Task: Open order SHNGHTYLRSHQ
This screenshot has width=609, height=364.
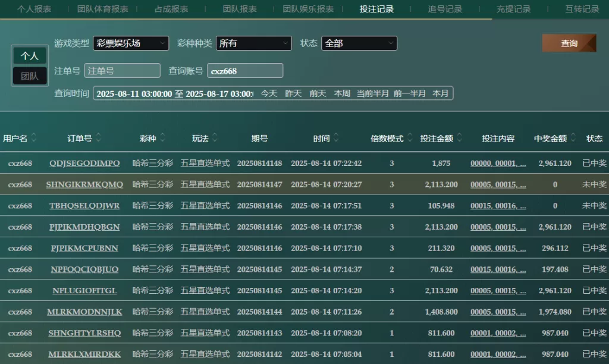Action: click(84, 333)
